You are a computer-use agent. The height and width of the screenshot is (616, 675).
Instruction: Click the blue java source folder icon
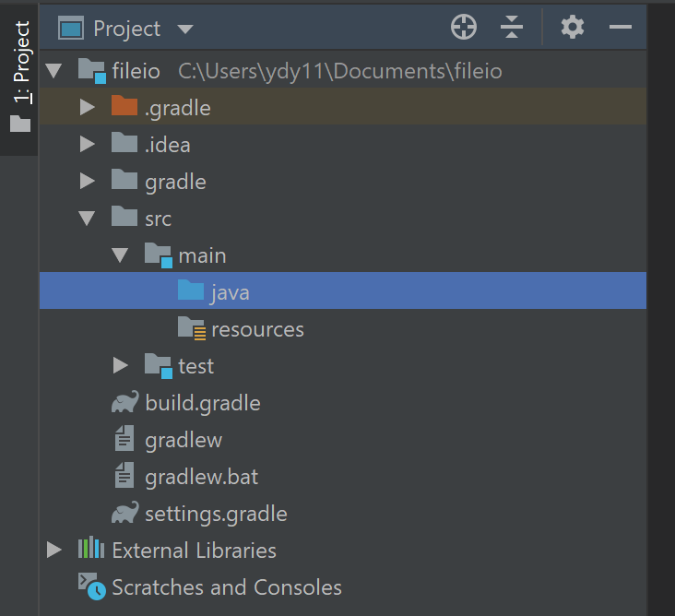coord(191,290)
